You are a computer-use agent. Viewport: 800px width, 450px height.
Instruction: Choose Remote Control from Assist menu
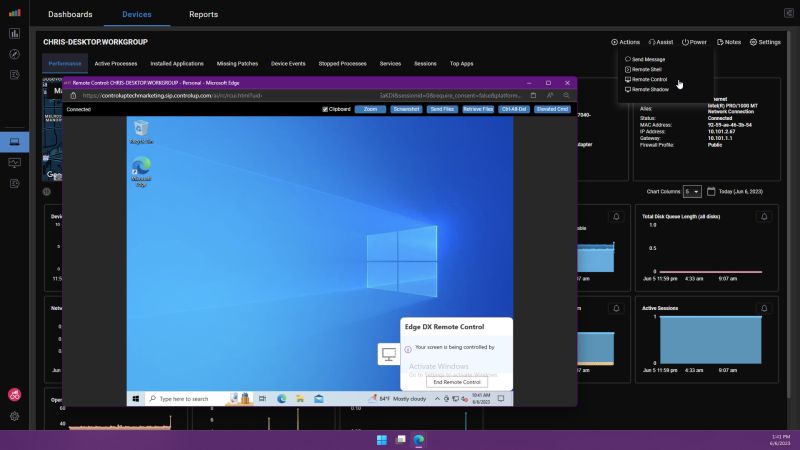tap(646, 80)
